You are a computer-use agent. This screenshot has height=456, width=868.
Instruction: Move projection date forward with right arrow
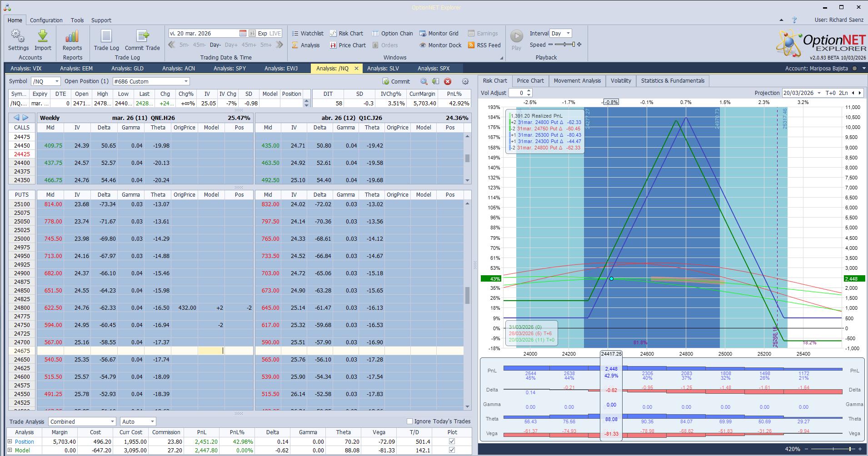click(860, 93)
